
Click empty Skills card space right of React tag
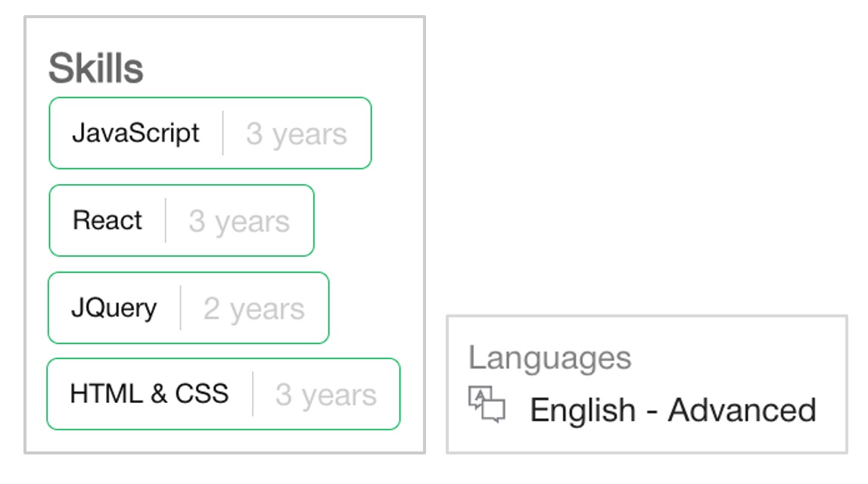point(367,220)
